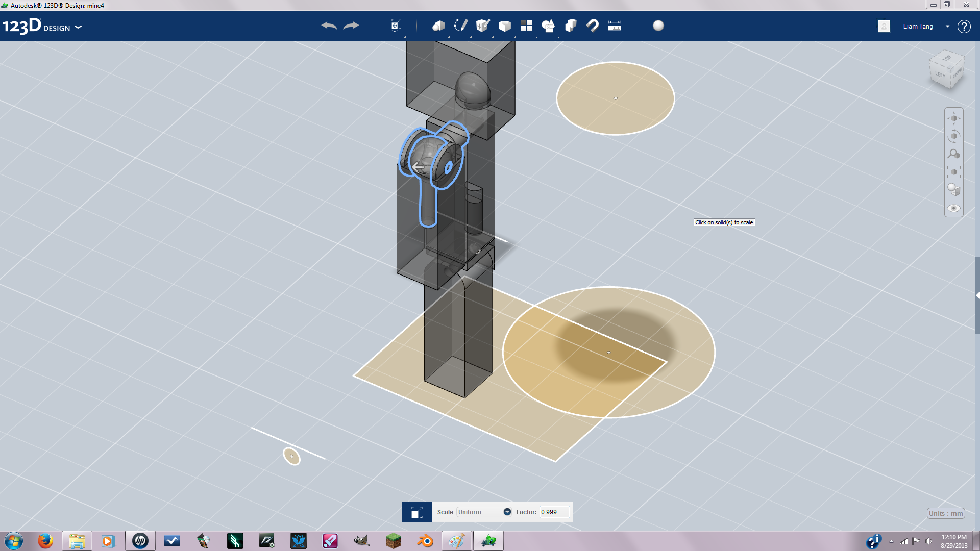Image resolution: width=980 pixels, height=551 pixels.
Task: Open the Combine tool
Action: pyautogui.click(x=571, y=26)
